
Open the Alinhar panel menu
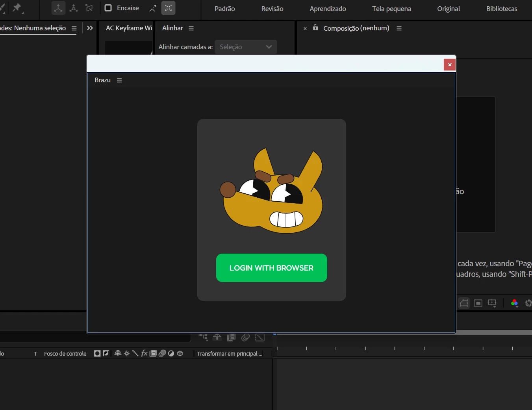pyautogui.click(x=191, y=28)
